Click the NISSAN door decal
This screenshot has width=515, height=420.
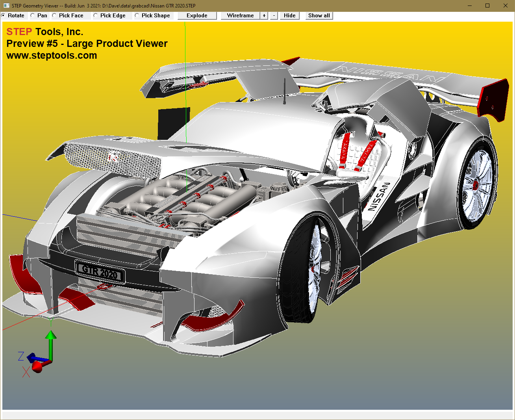pyautogui.click(x=379, y=196)
